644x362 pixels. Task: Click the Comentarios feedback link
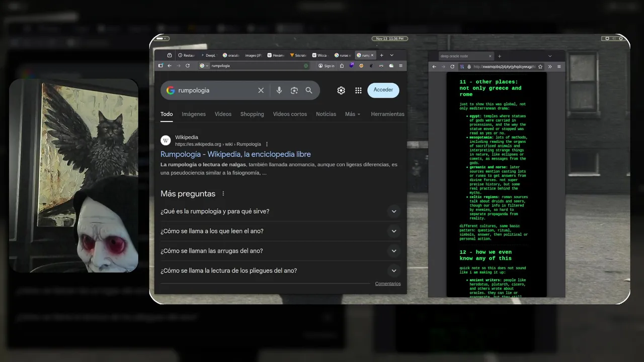click(388, 284)
